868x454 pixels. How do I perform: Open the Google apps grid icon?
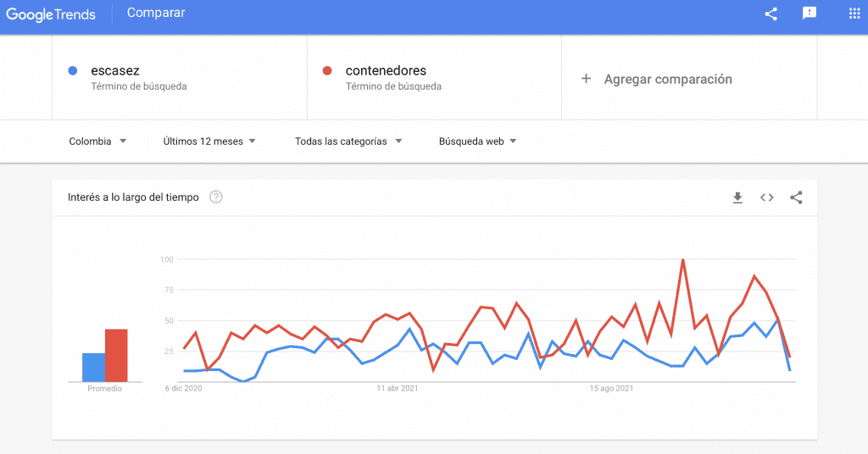tap(854, 14)
